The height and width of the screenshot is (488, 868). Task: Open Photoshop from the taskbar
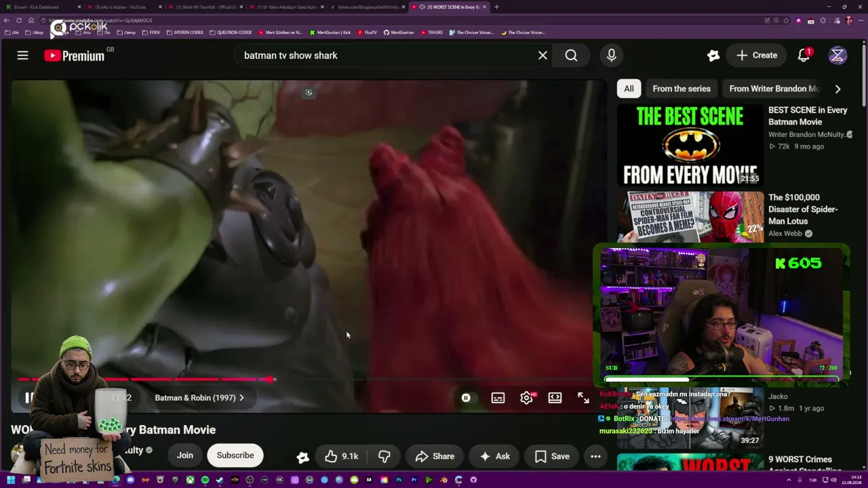tap(399, 480)
